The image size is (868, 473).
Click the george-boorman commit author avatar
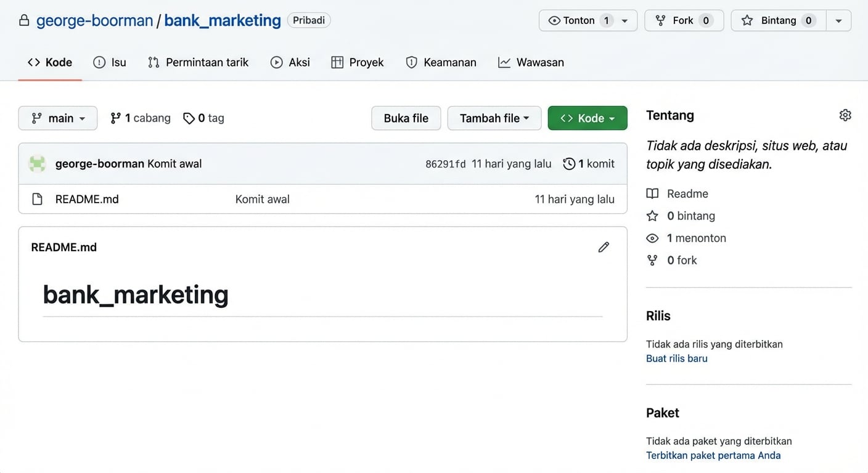(38, 164)
